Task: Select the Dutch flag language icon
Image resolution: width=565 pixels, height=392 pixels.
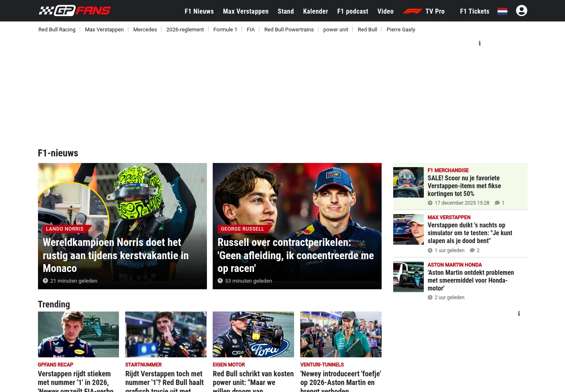Action: click(502, 11)
